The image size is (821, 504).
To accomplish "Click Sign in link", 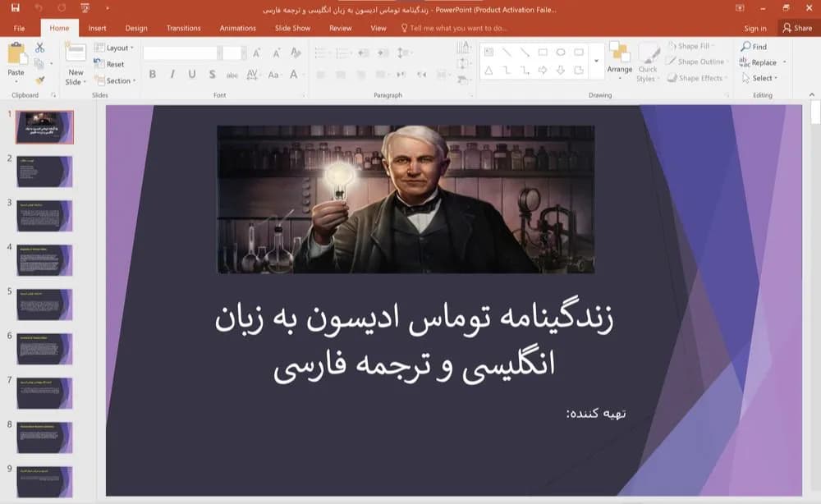I will (755, 28).
